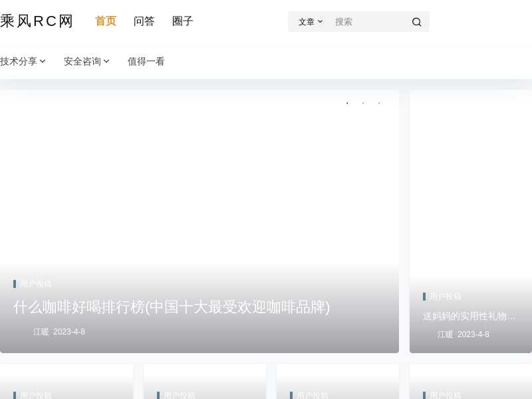This screenshot has height=399, width=532.
Task: Open author 江暖 under 送妈妈 article
Action: pos(445,334)
